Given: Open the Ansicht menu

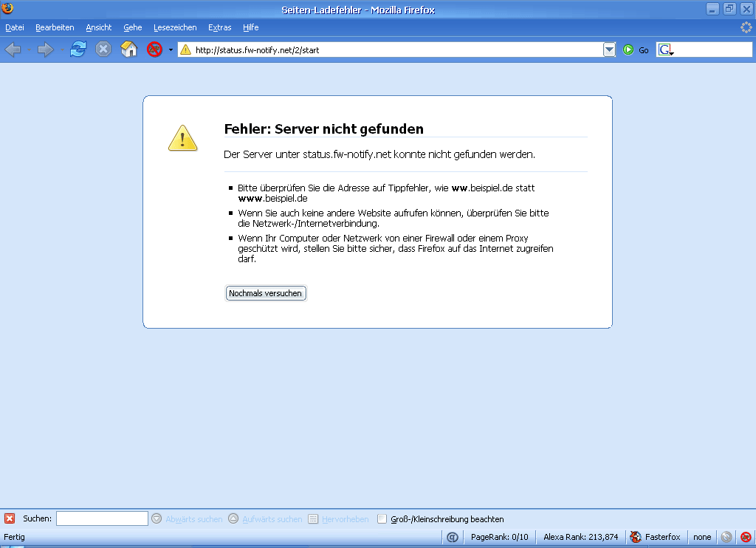Looking at the screenshot, I should point(99,27).
